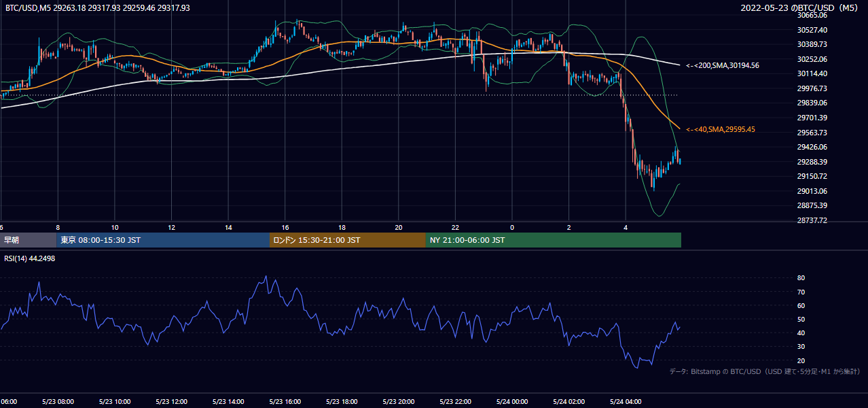This screenshot has height=408, width=868.
Task: Click hour tick 14 under price chart
Action: click(228, 227)
